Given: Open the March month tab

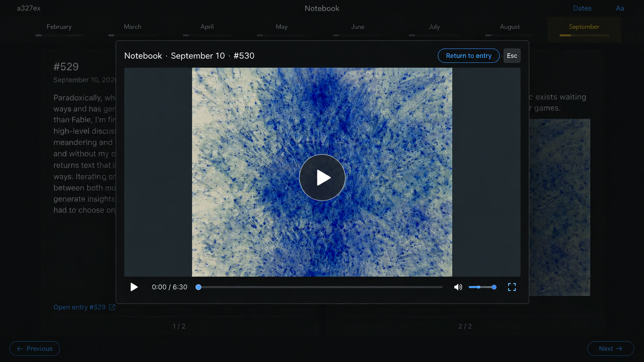Looking at the screenshot, I should pos(132,27).
